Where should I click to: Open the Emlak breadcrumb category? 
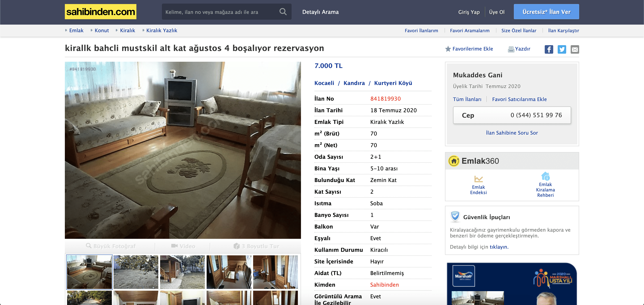[76, 30]
